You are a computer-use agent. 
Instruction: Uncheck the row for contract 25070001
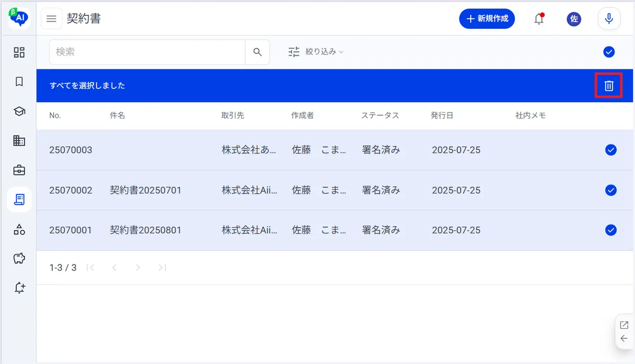pyautogui.click(x=611, y=230)
